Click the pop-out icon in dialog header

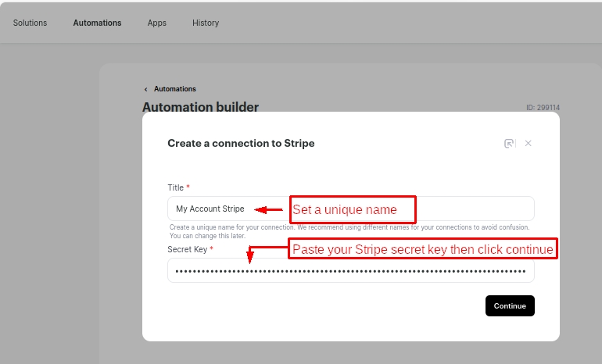(x=509, y=144)
